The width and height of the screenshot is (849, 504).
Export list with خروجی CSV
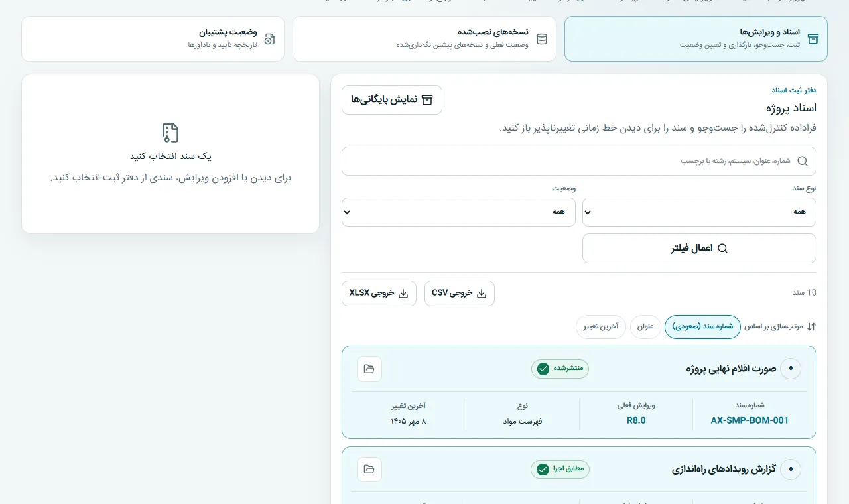click(x=460, y=293)
